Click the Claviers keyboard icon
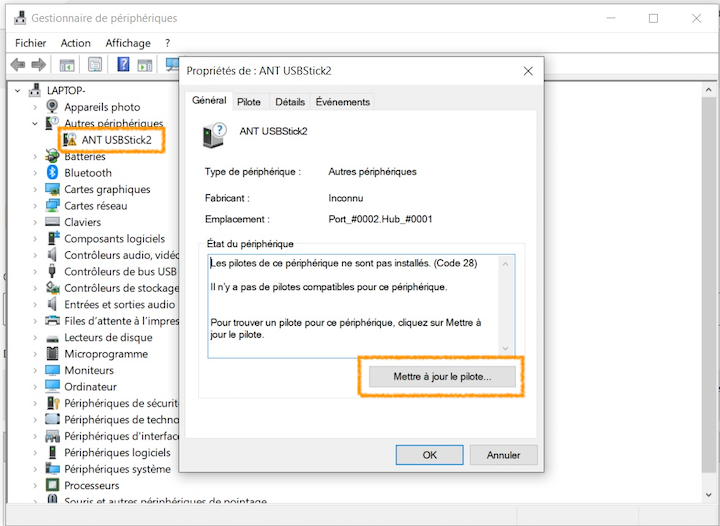 [52, 222]
